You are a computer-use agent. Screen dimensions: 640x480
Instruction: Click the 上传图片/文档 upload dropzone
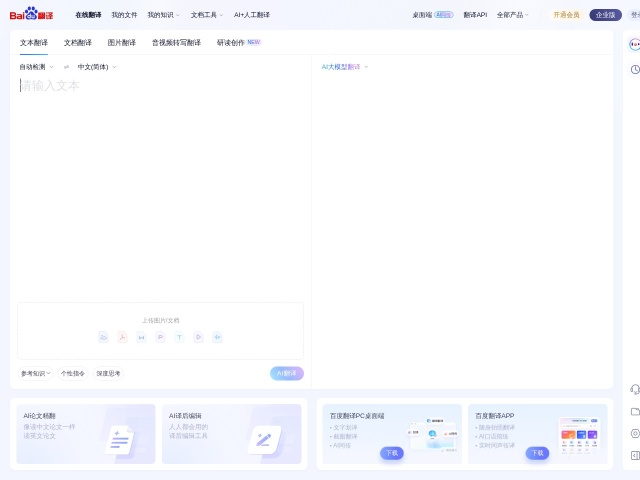click(x=160, y=331)
